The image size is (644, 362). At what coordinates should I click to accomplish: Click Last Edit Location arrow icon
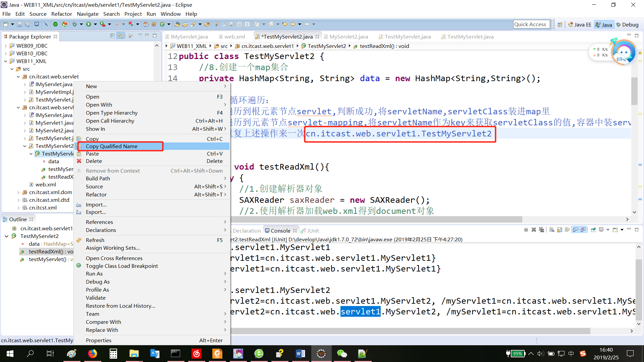click(285, 24)
